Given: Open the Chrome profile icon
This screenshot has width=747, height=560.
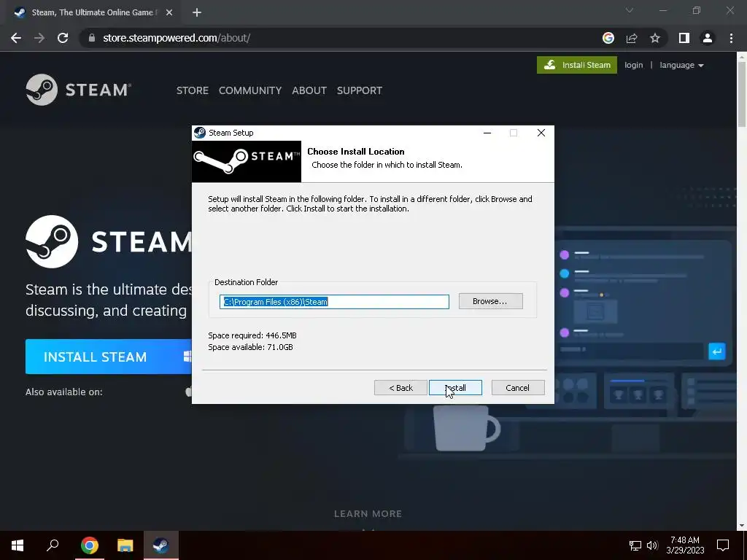Looking at the screenshot, I should 708,38.
